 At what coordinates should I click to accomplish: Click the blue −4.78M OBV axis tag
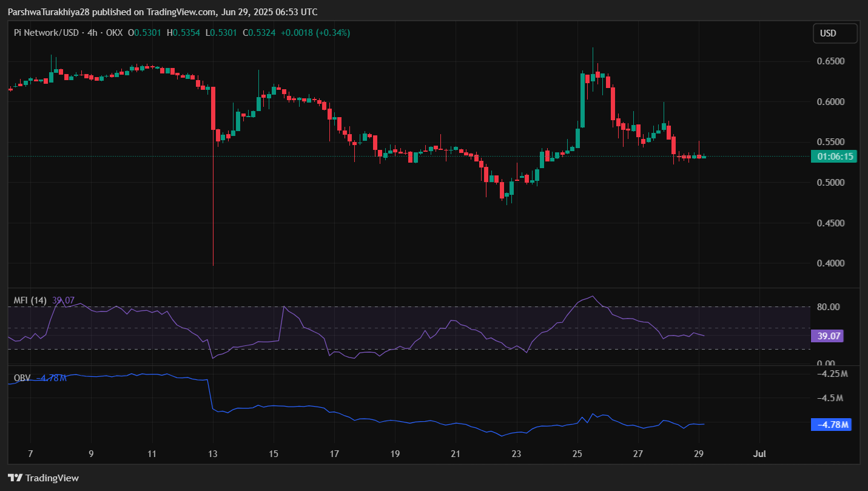(831, 424)
